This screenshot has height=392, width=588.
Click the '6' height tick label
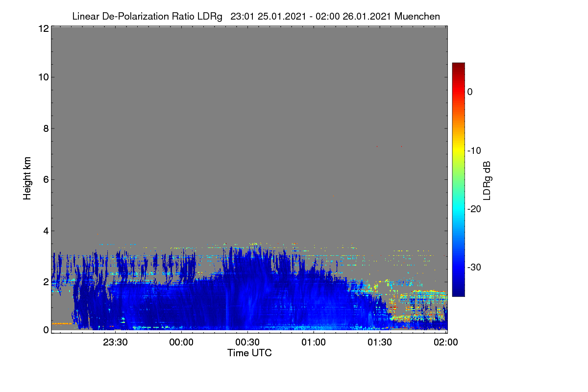click(x=46, y=179)
